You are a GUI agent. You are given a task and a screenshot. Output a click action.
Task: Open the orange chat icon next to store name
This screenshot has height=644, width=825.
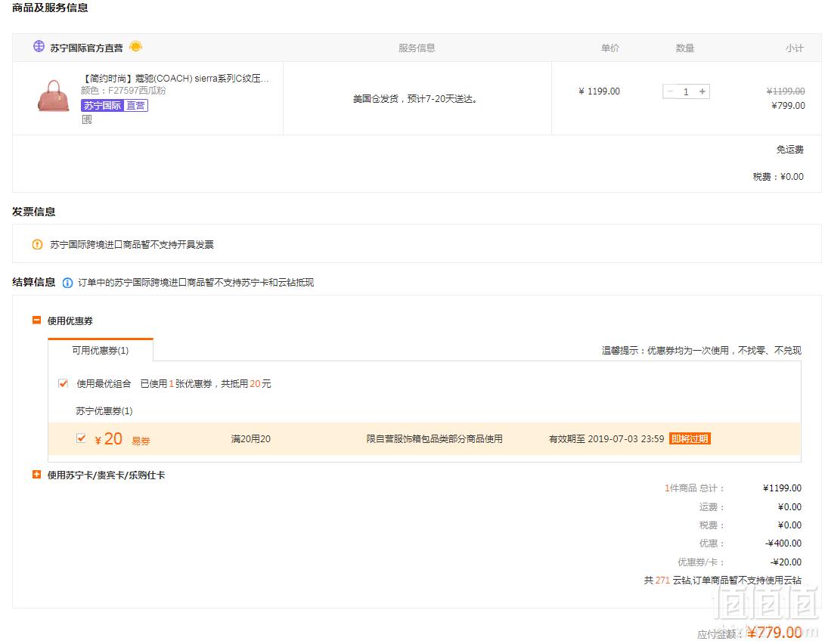coord(136,46)
